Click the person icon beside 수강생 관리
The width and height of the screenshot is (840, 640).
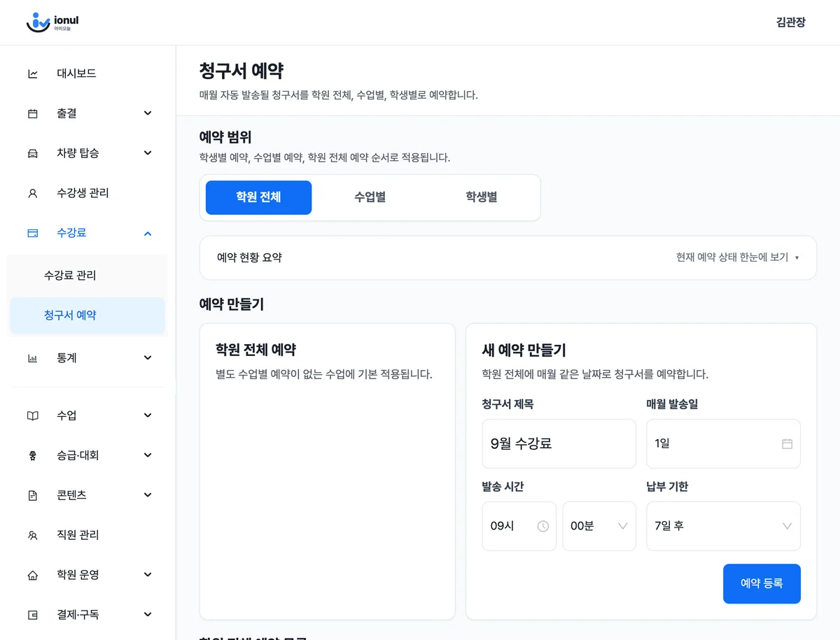tap(33, 193)
